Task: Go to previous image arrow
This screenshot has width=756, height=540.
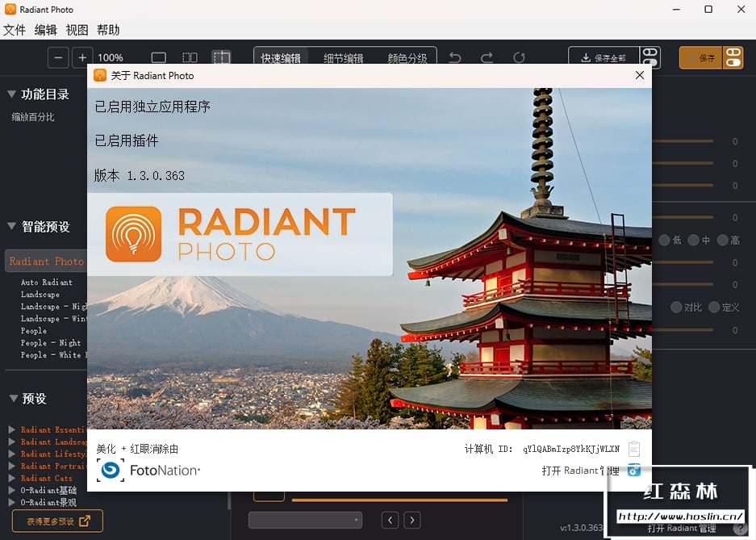Action: pyautogui.click(x=390, y=521)
